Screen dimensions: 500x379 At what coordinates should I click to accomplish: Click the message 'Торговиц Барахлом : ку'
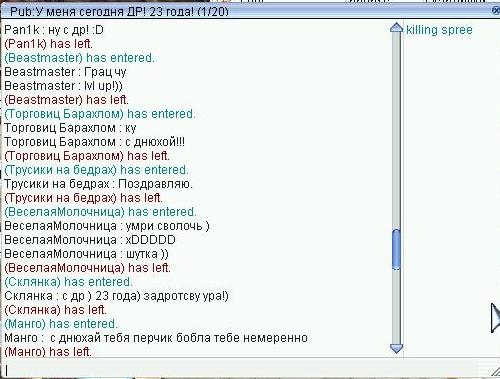70,128
